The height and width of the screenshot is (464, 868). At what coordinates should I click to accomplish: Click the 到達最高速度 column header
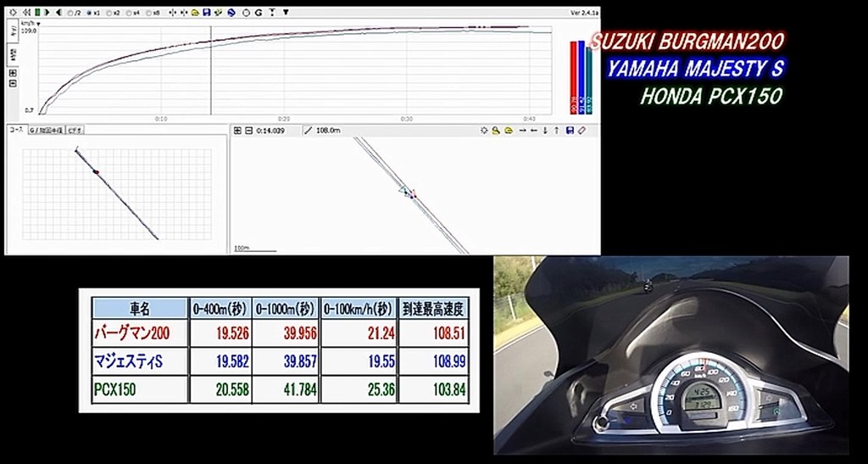click(433, 309)
